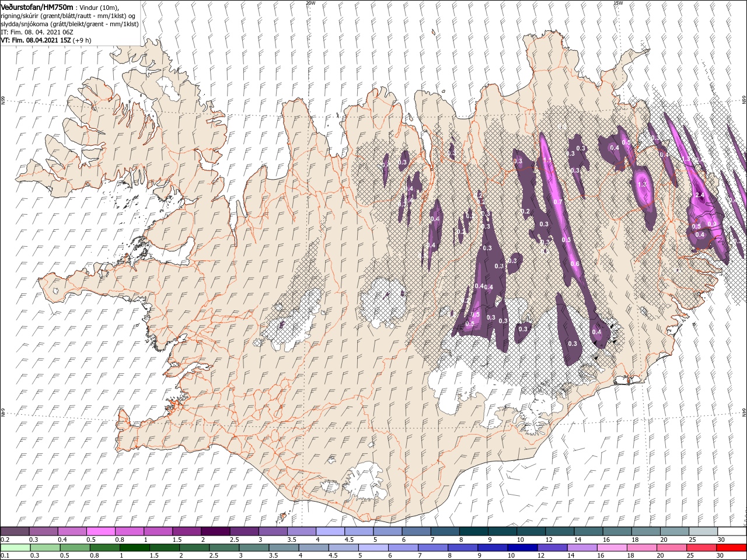Click the white 30 swatch in top legend row
The height and width of the screenshot is (560, 747).
point(731,531)
